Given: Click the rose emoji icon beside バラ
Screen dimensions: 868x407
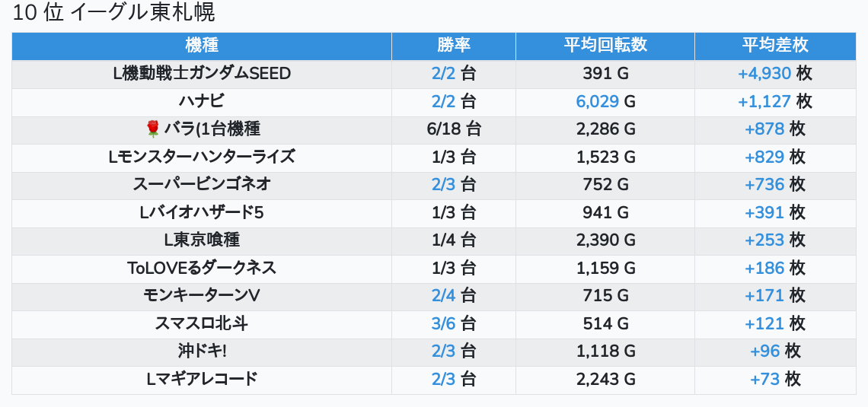Looking at the screenshot, I should point(152,129).
